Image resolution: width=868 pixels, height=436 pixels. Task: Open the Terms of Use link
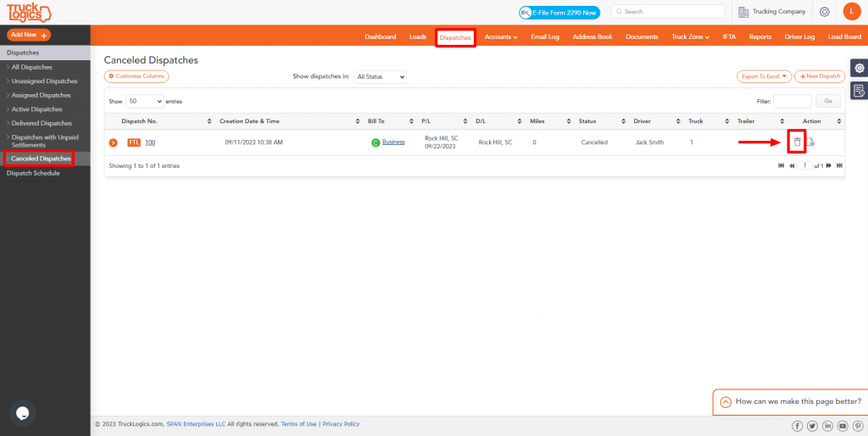(x=299, y=424)
